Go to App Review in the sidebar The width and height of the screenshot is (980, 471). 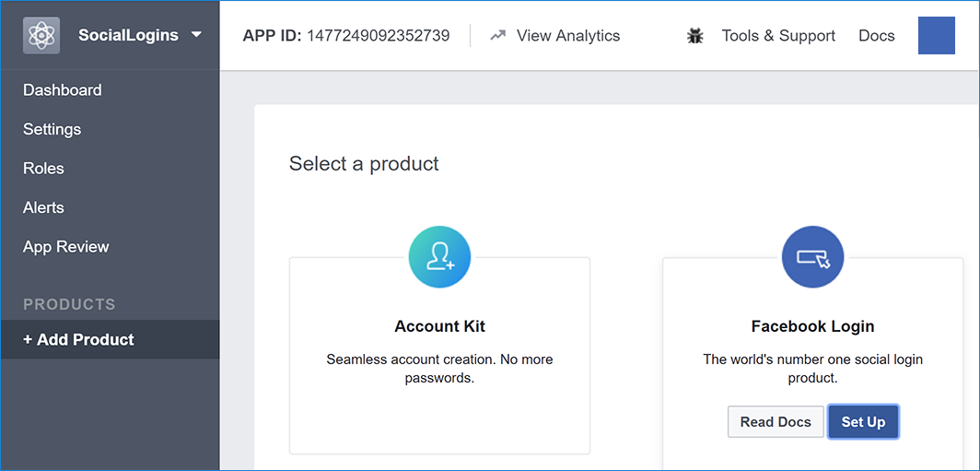(x=66, y=247)
